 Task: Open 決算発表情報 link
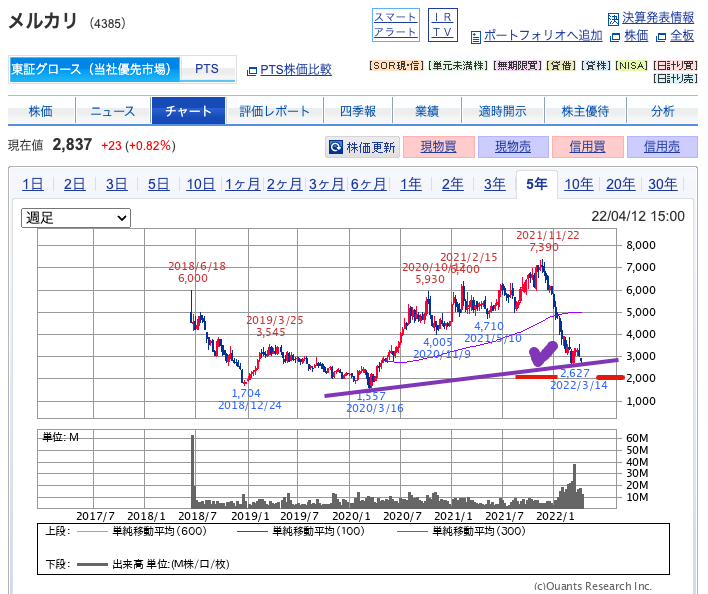point(658,18)
